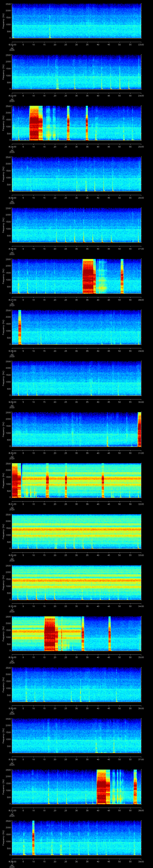Click the 23:00 end time label

(141, 44)
